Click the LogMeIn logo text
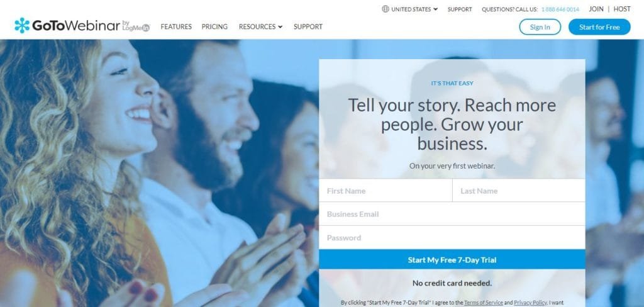This screenshot has width=644, height=307. click(136, 26)
